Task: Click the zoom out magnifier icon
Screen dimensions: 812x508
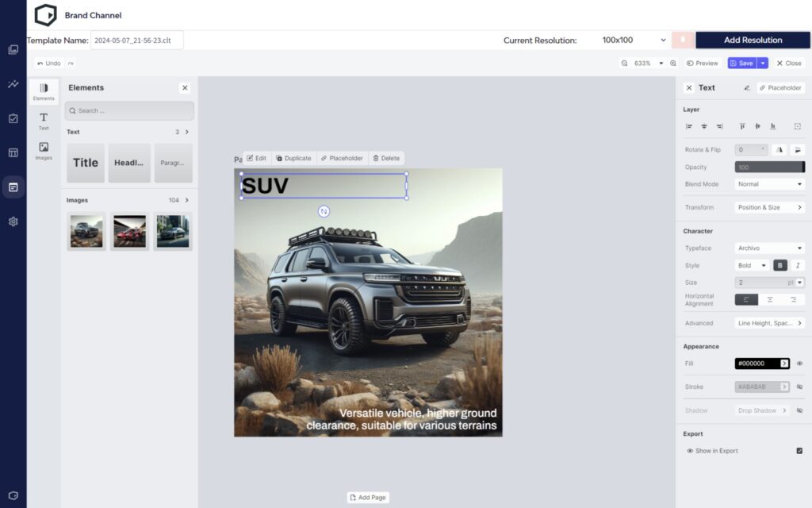Action: (625, 63)
